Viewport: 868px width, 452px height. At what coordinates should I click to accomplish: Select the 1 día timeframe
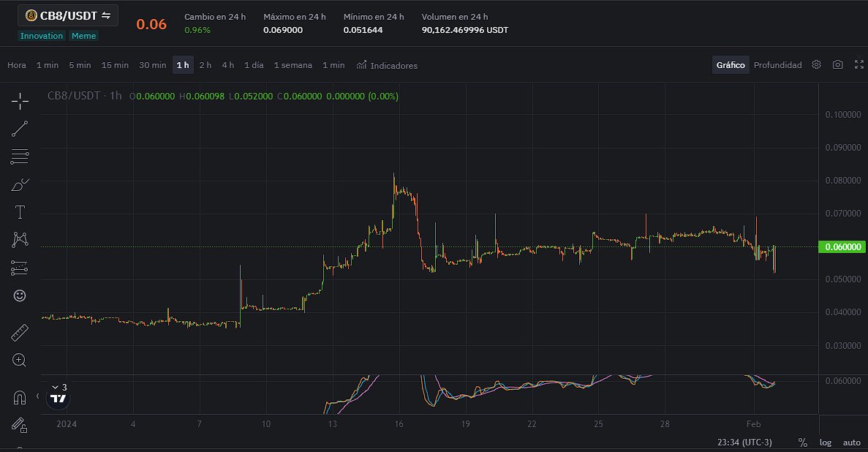(254, 65)
